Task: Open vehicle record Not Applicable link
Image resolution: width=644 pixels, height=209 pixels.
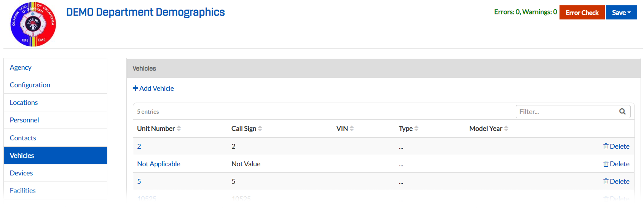Action: (159, 164)
